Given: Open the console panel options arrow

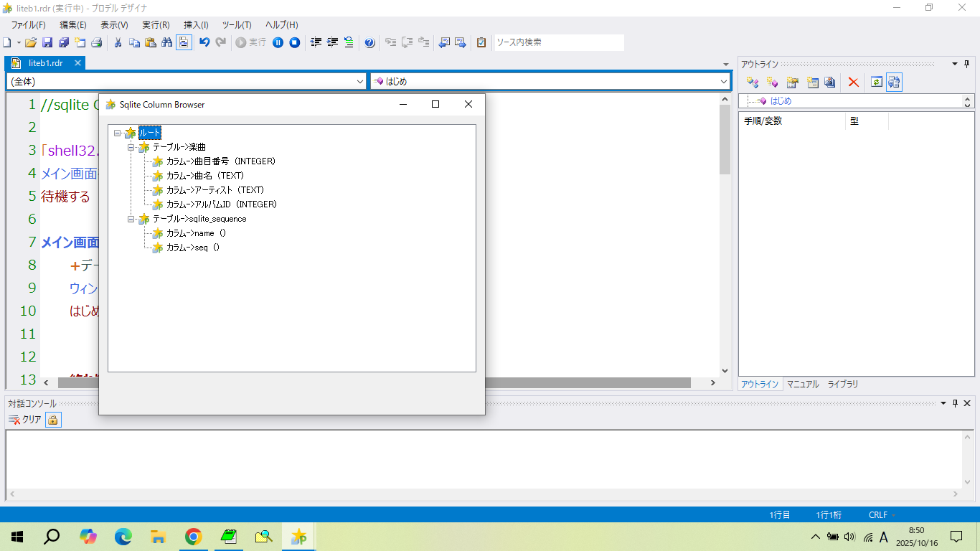Looking at the screenshot, I should coord(943,403).
